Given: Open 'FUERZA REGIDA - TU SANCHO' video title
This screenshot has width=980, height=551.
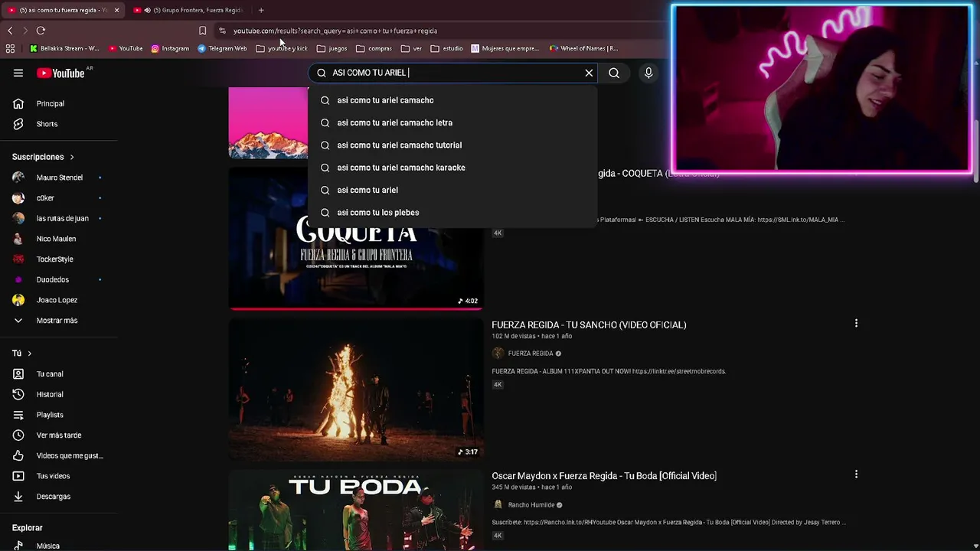Looking at the screenshot, I should (589, 325).
